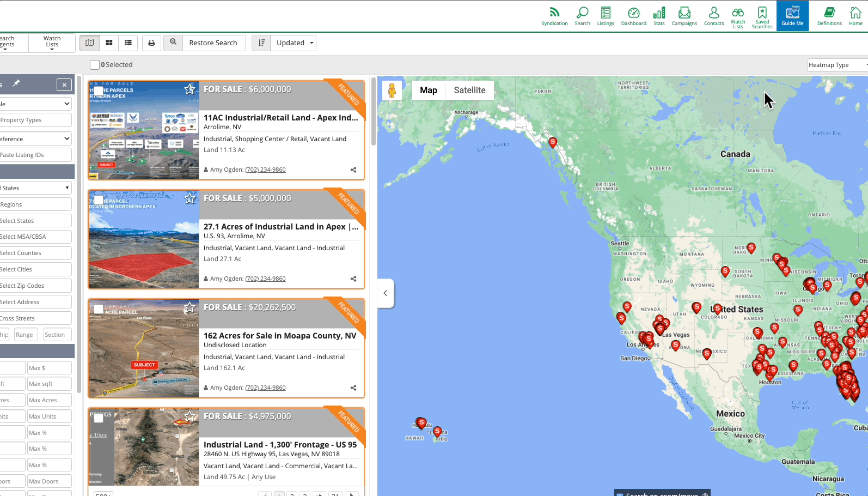The width and height of the screenshot is (868, 496).
Task: Open the States dropdown in filters
Action: [x=36, y=188]
